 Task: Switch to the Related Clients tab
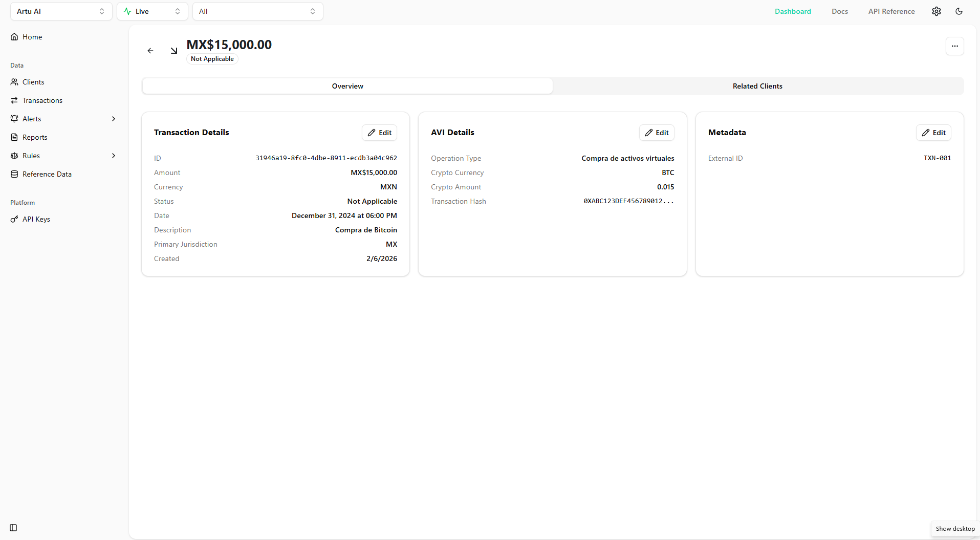pyautogui.click(x=757, y=86)
